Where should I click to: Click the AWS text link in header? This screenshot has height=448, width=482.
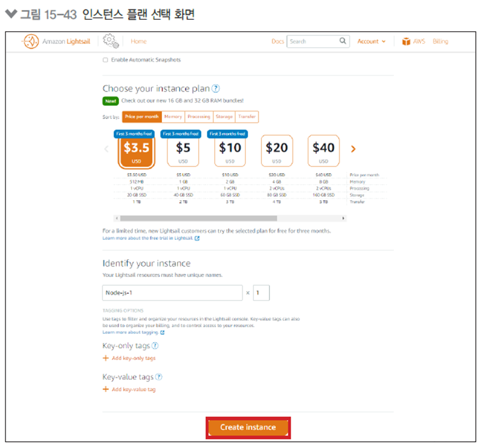click(x=419, y=41)
